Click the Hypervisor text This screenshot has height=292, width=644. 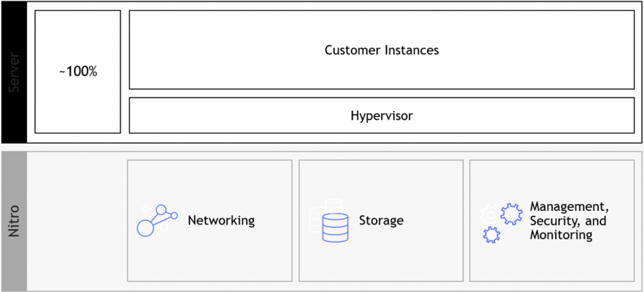[382, 115]
